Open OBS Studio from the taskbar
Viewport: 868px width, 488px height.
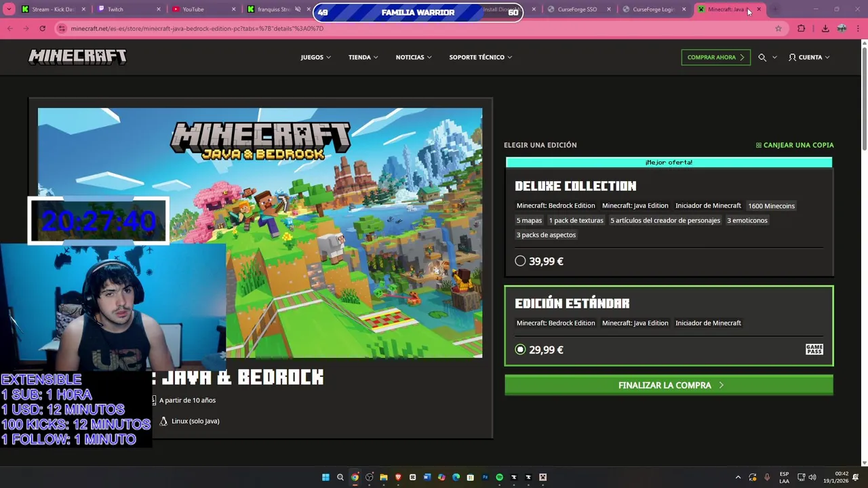click(369, 477)
